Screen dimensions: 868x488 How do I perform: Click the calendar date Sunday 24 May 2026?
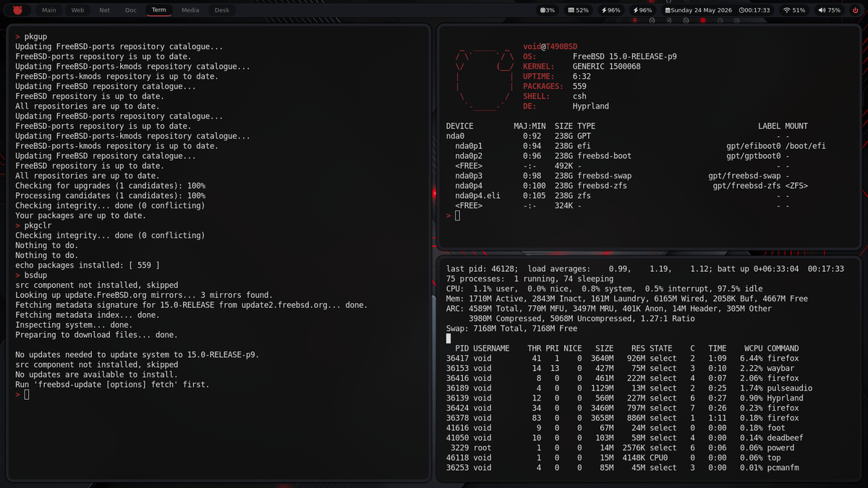tap(699, 10)
